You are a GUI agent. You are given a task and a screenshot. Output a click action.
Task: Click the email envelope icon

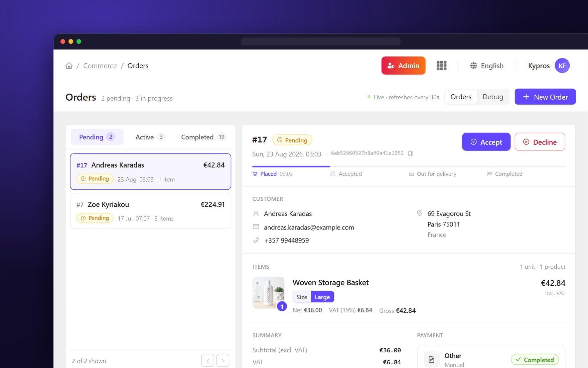(256, 227)
